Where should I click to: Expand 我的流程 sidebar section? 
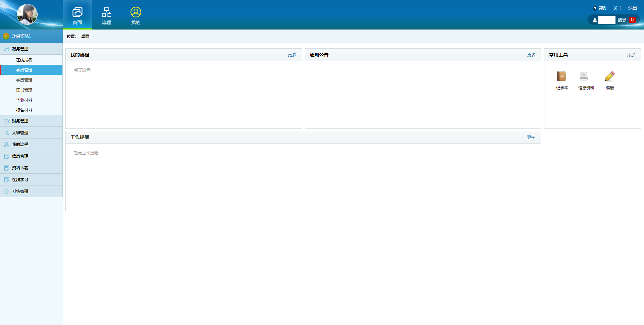[31, 145]
